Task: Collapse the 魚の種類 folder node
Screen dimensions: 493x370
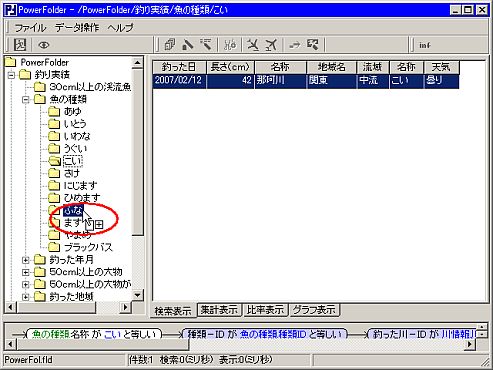Action: pyautogui.click(x=25, y=99)
